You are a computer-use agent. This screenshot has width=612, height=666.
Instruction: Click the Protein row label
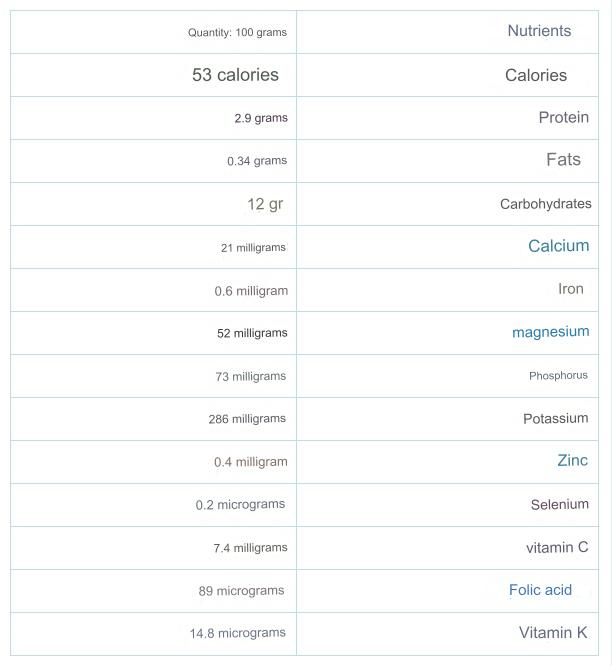(x=563, y=118)
